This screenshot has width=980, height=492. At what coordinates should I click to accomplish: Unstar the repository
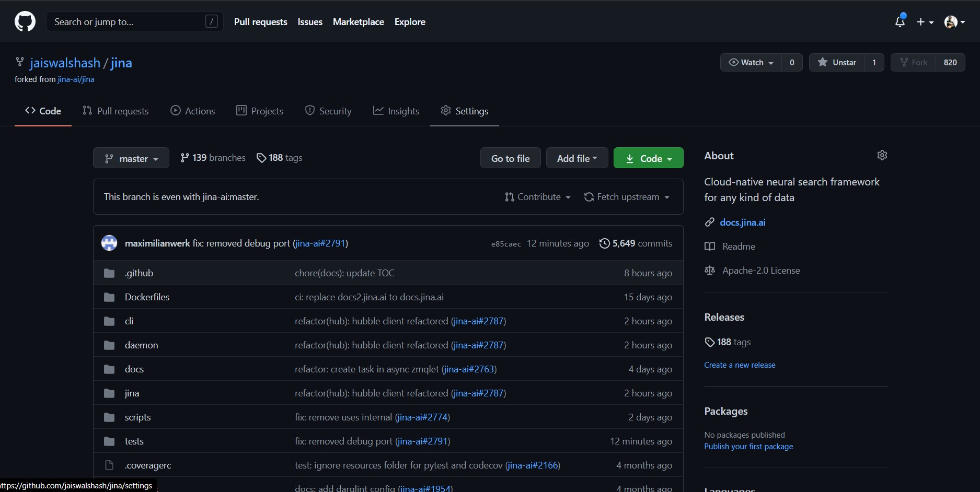click(x=836, y=63)
